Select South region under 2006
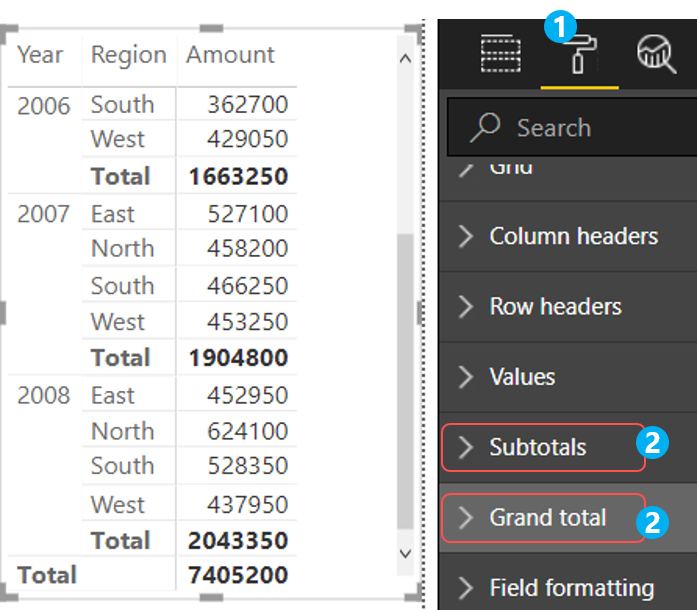 [x=122, y=105]
